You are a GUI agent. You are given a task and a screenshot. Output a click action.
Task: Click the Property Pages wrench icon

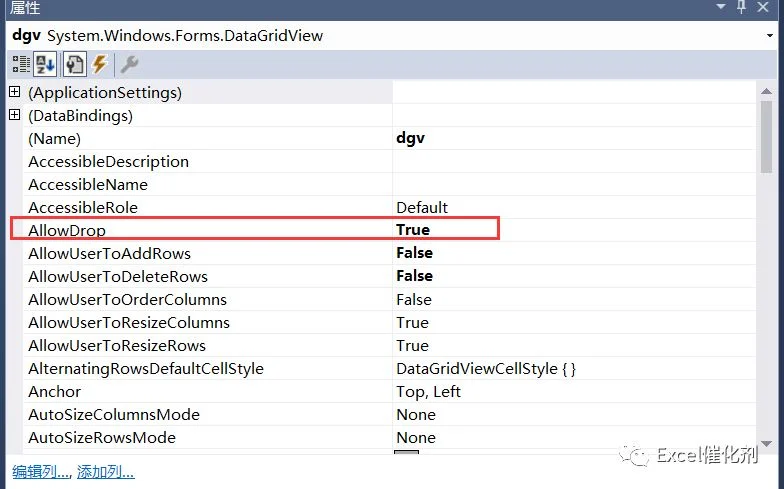pyautogui.click(x=130, y=64)
